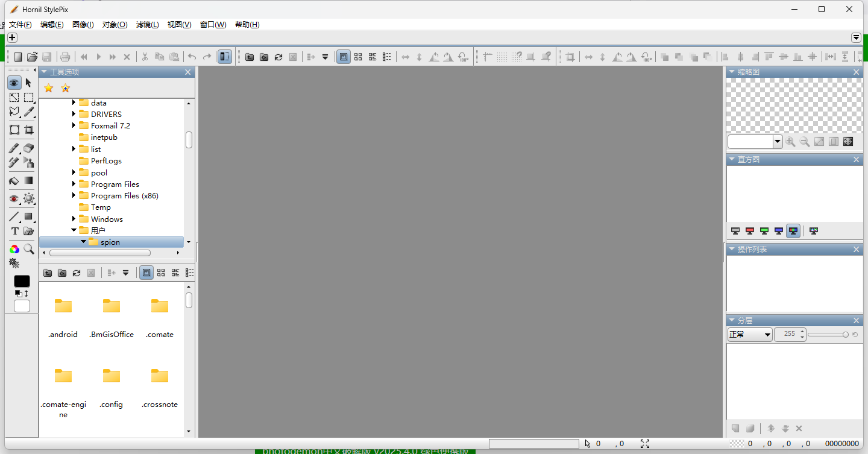
Task: Pick the eyedropper color picker tool
Action: click(x=28, y=112)
